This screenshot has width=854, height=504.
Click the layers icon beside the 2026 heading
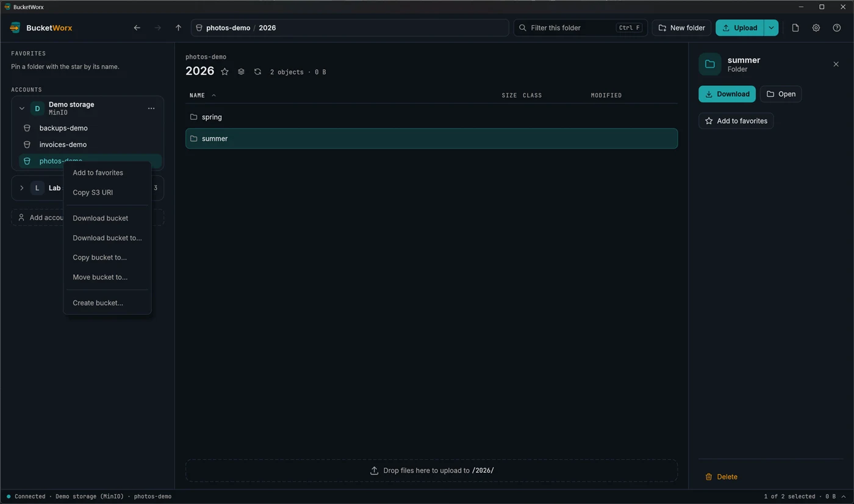tap(241, 72)
